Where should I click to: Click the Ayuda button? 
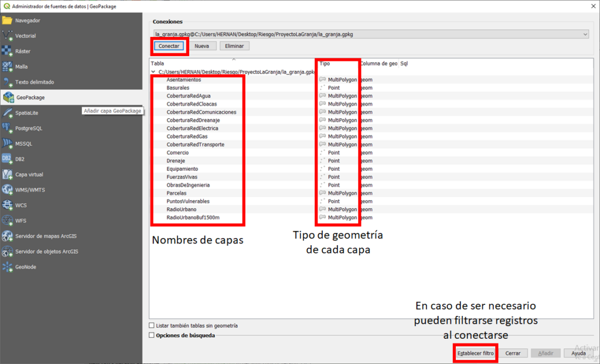[578, 353]
